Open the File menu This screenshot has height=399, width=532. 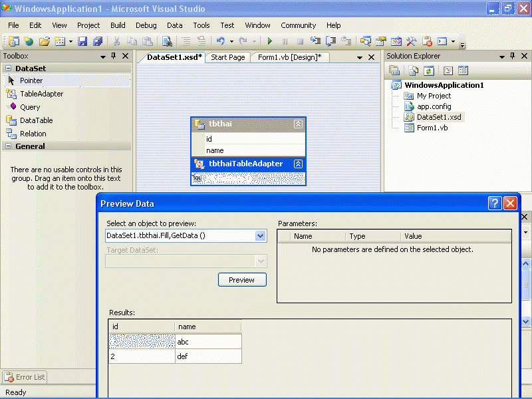coord(13,25)
